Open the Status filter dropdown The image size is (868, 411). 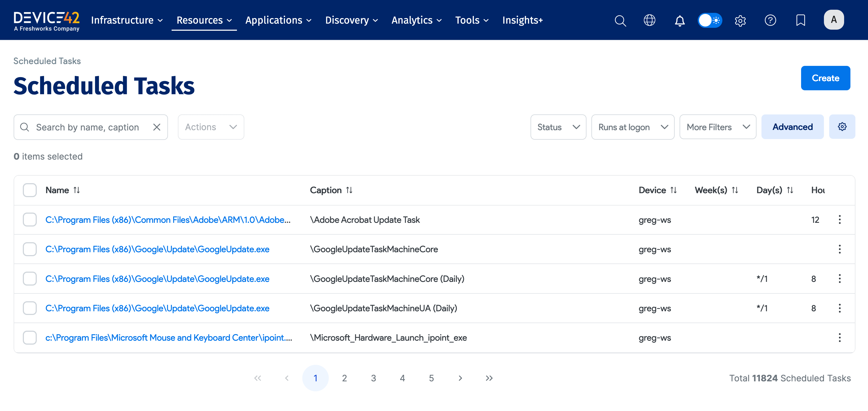[x=558, y=127]
